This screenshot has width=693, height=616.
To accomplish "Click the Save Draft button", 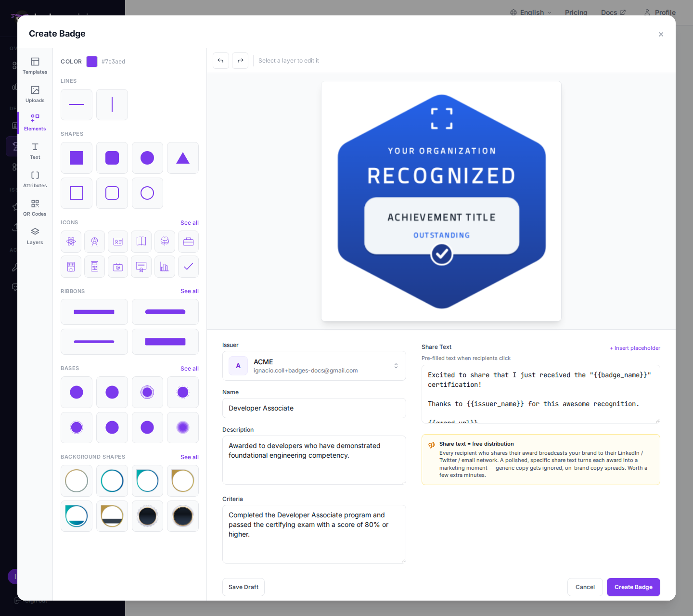I will pos(244,587).
